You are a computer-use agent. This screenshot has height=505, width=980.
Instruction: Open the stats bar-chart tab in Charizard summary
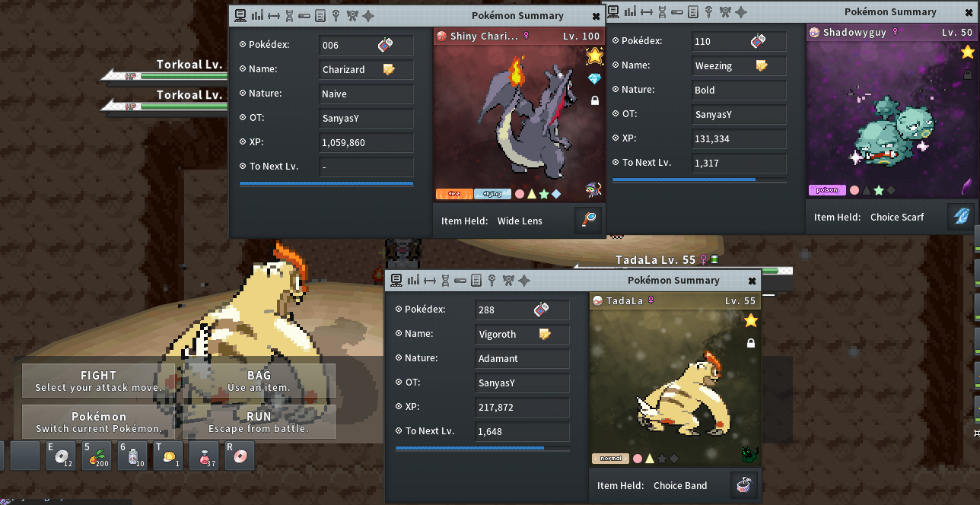pyautogui.click(x=257, y=15)
